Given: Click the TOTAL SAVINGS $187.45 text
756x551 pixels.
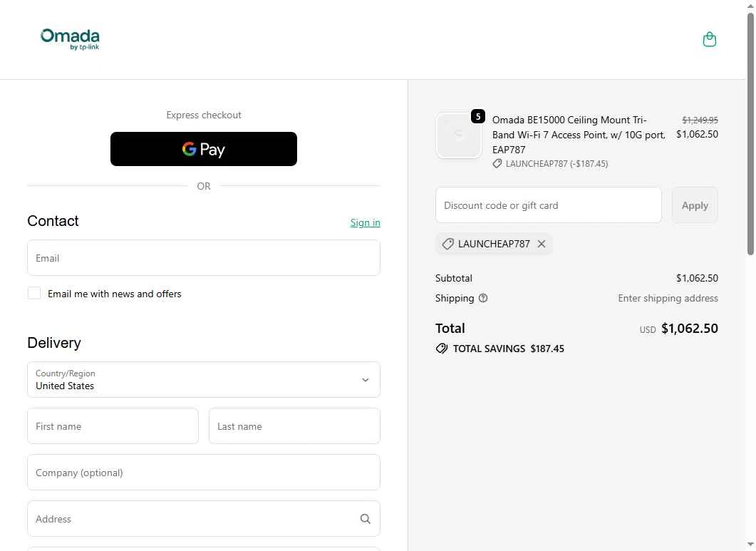Looking at the screenshot, I should [x=508, y=349].
